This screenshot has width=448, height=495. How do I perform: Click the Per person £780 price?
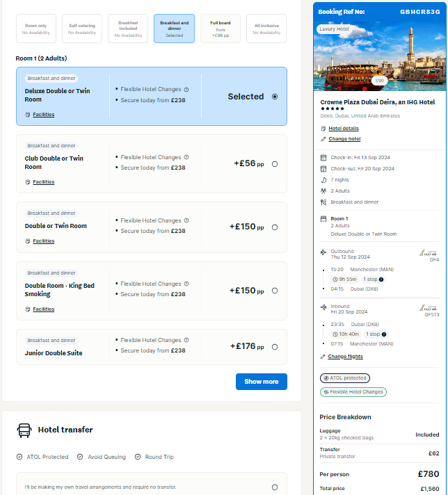tap(429, 474)
